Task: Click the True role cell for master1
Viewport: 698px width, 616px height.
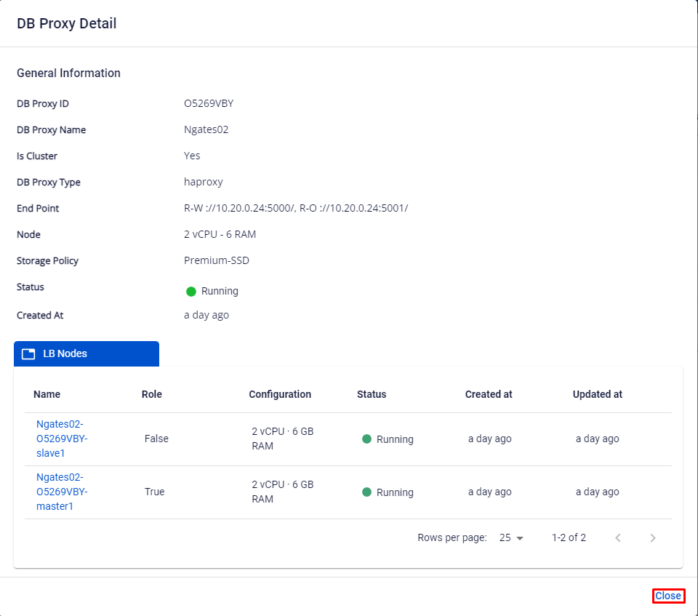Action: [155, 492]
